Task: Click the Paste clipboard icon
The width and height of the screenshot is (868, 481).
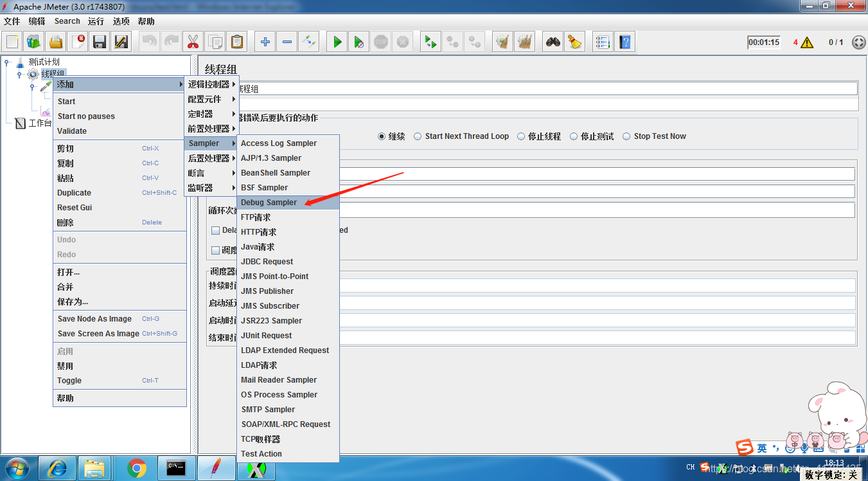Action: point(236,42)
